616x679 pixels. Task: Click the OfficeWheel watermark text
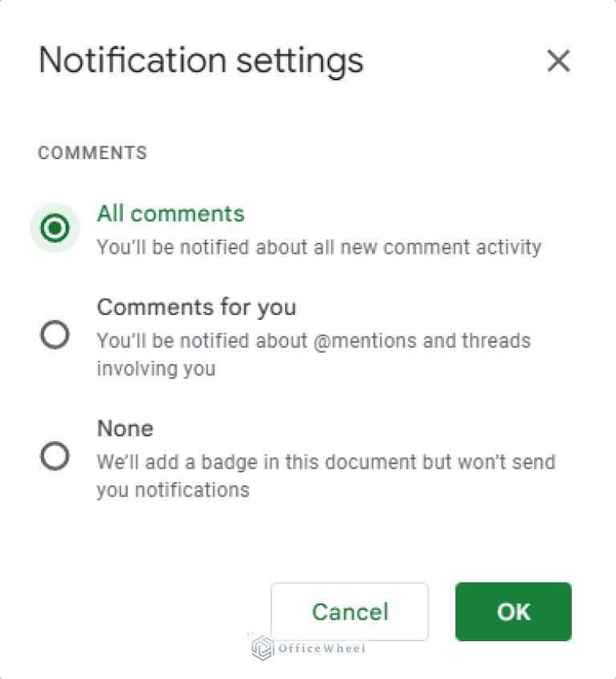point(322,648)
